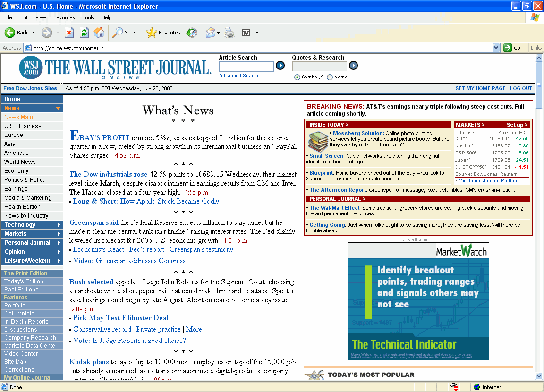Open the Advanced Search link
The width and height of the screenshot is (544, 392).
point(238,76)
